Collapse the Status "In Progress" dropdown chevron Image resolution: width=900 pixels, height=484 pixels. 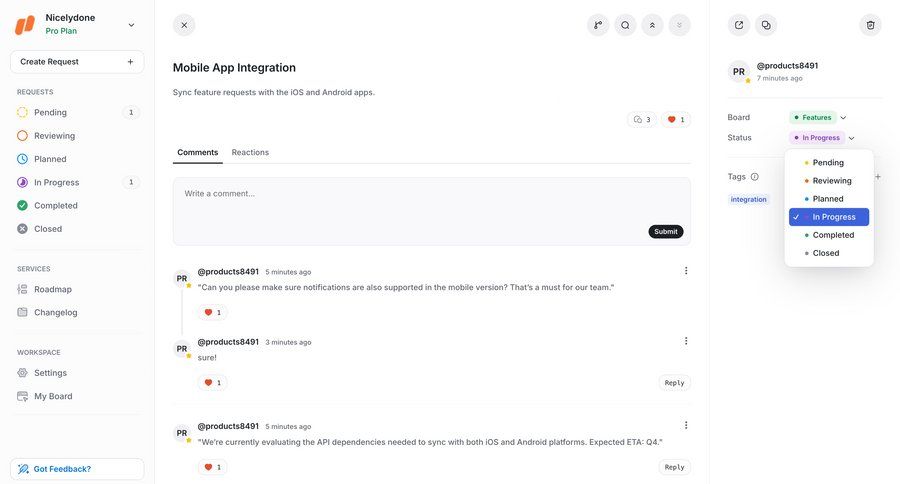coord(851,138)
